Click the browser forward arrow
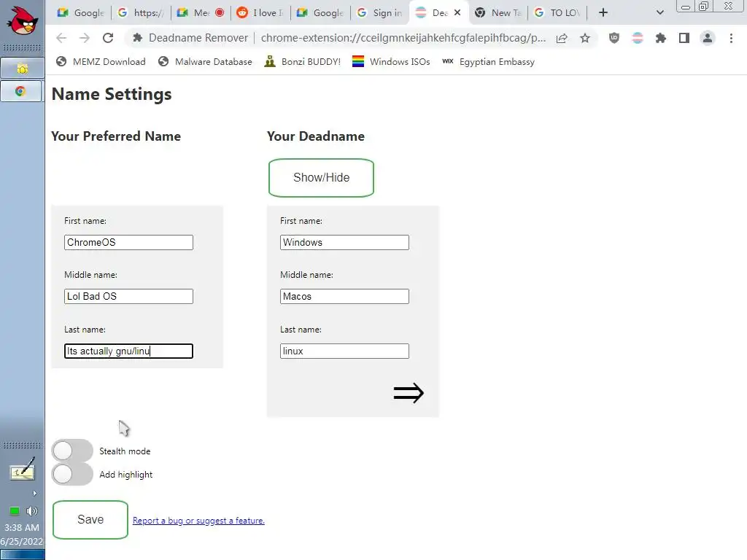Image resolution: width=747 pixels, height=560 pixels. 85,38
